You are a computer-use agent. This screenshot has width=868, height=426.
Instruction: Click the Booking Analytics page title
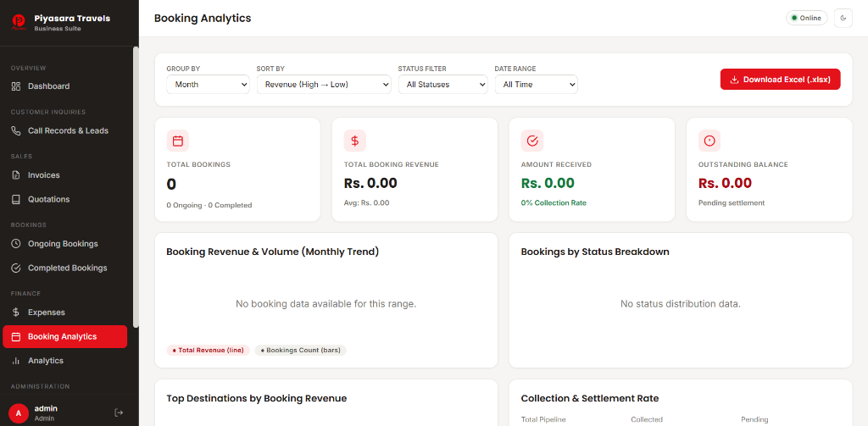pos(203,19)
